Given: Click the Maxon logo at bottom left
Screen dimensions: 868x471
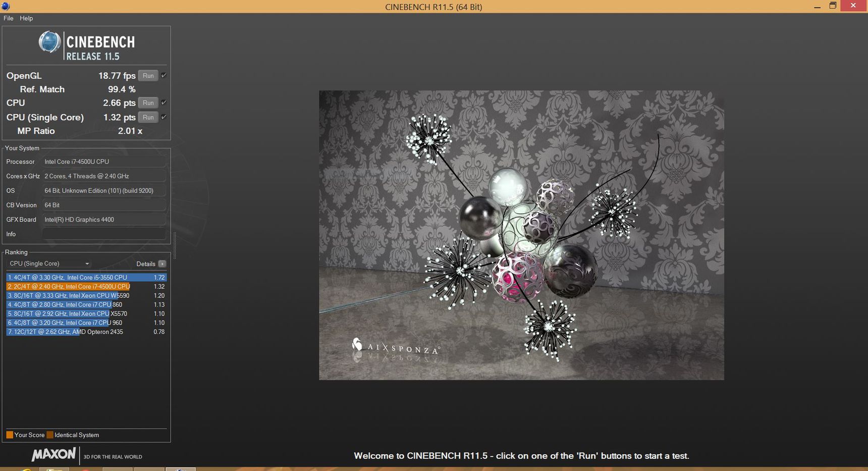Looking at the screenshot, I should [53, 454].
